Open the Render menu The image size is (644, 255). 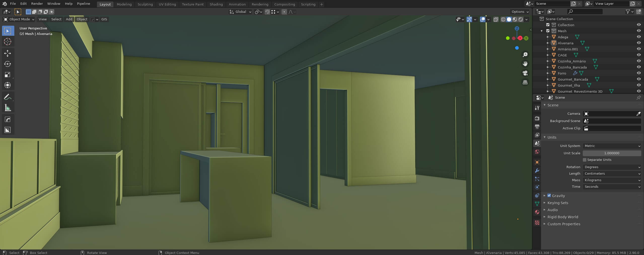(x=37, y=4)
